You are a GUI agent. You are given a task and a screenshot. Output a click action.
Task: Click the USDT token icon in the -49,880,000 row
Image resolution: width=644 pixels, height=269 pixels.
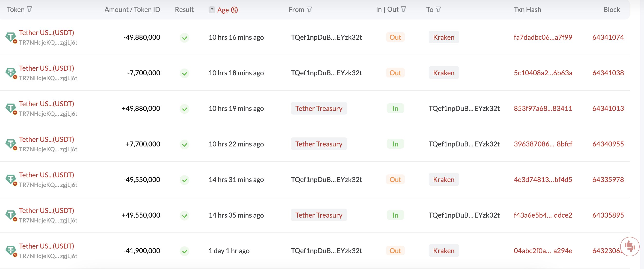click(11, 37)
